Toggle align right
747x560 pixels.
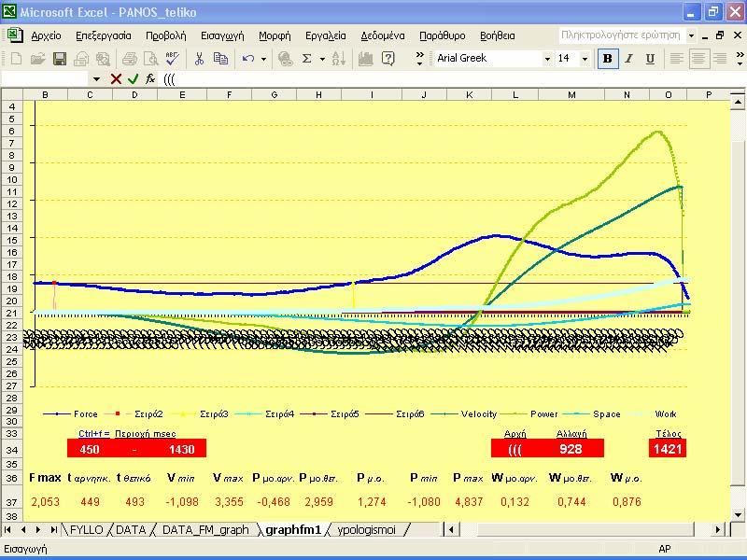pyautogui.click(x=719, y=59)
